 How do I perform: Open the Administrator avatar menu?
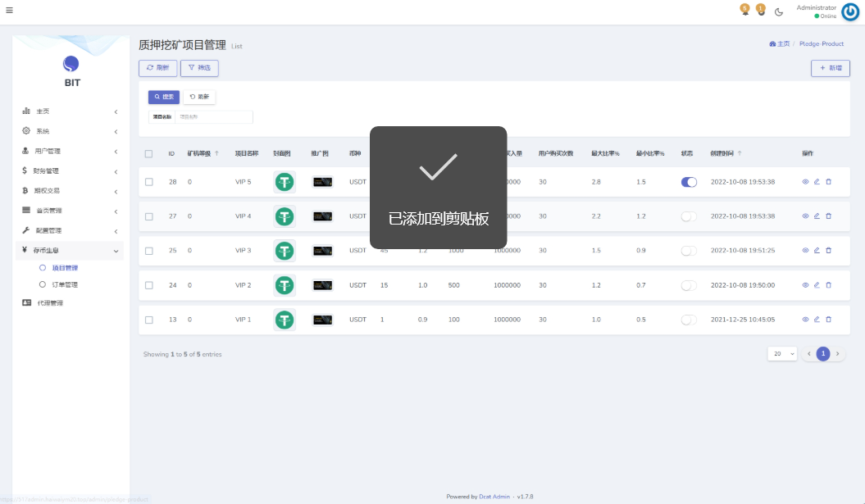[x=850, y=11]
